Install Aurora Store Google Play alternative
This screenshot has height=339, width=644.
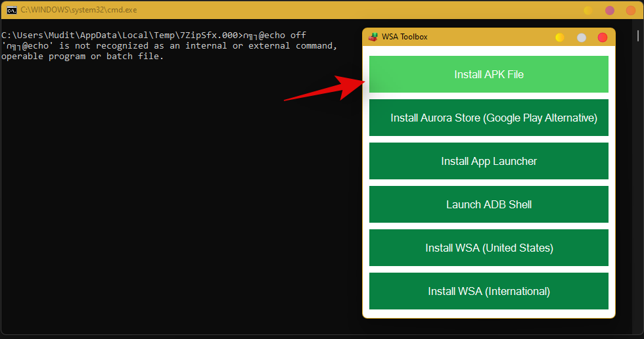click(x=488, y=118)
